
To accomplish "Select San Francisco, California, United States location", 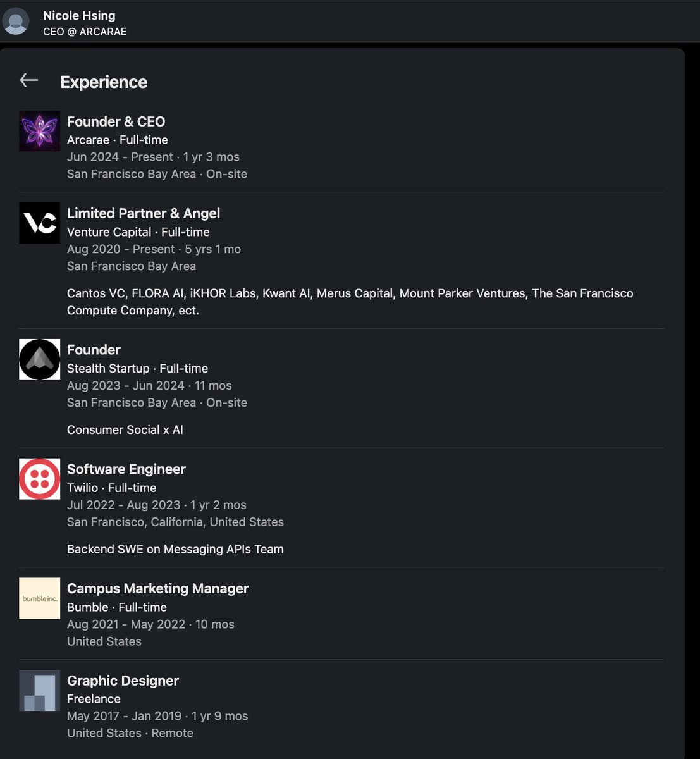I will 175,522.
